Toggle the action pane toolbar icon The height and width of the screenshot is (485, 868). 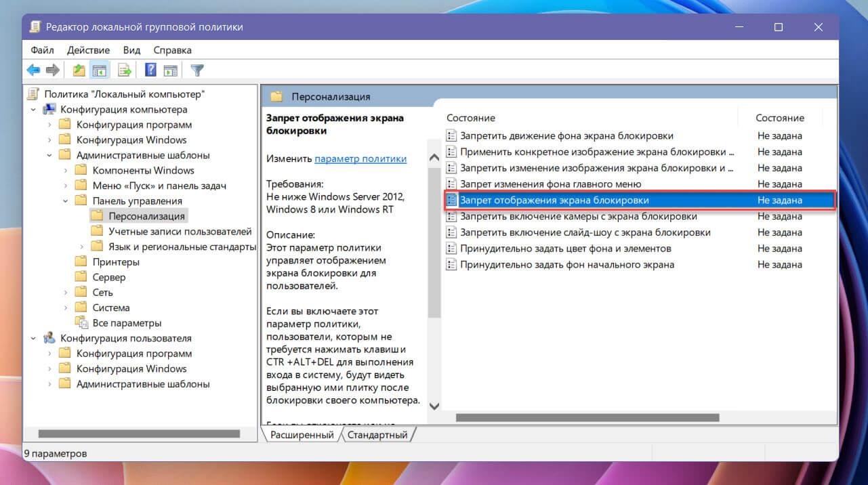(170, 70)
